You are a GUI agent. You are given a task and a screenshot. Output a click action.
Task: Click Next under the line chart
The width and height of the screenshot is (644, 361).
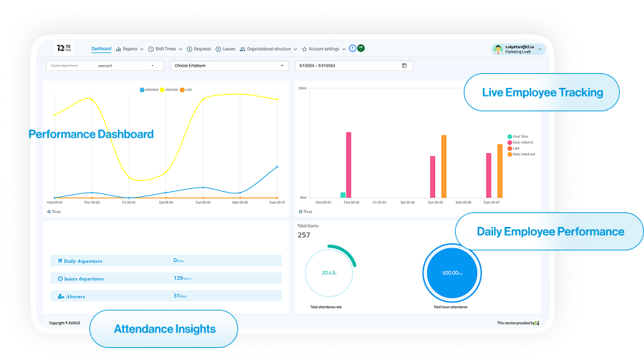click(x=53, y=211)
